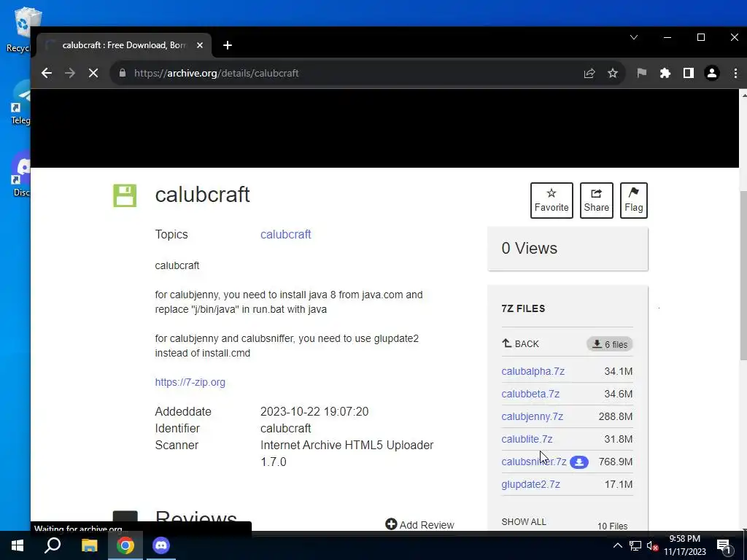The height and width of the screenshot is (560, 747).
Task: Download calubsniffer.7z file link
Action: (533, 462)
